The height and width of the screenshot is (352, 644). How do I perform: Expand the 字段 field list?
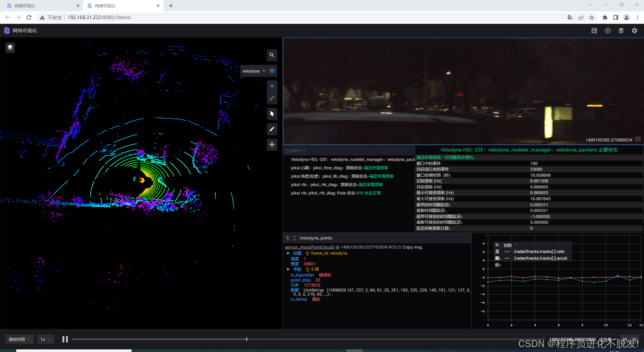(288, 269)
